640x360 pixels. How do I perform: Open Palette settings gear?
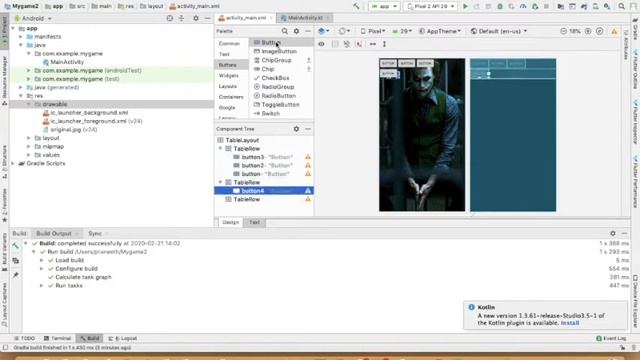(x=296, y=31)
